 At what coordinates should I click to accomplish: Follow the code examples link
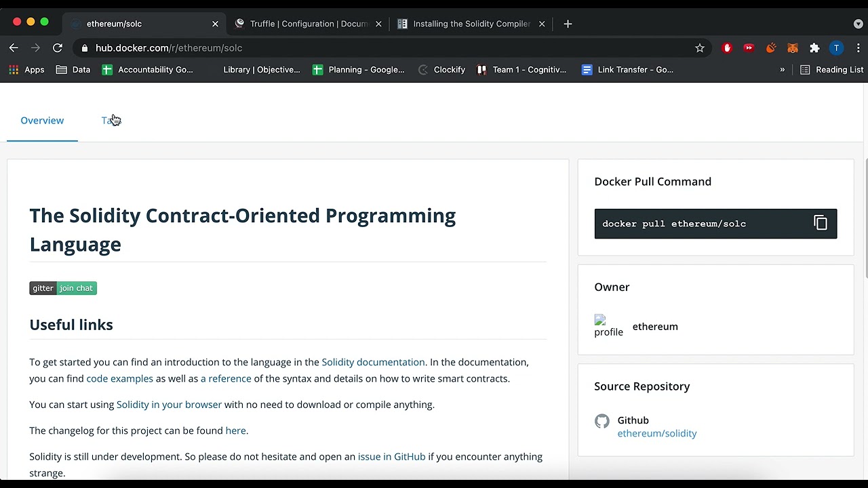[x=119, y=378]
